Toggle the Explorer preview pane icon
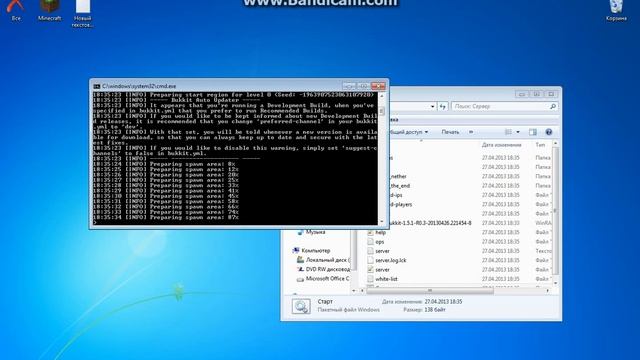Viewport: 640px width, 360px height. (533, 132)
